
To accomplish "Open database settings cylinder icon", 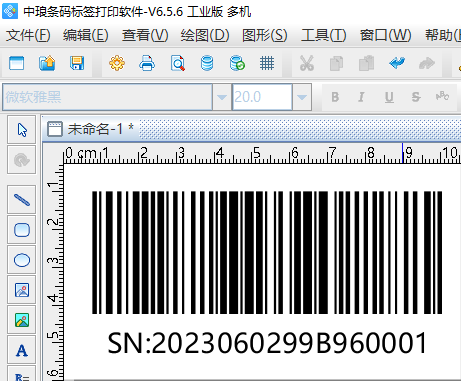I will pos(207,63).
